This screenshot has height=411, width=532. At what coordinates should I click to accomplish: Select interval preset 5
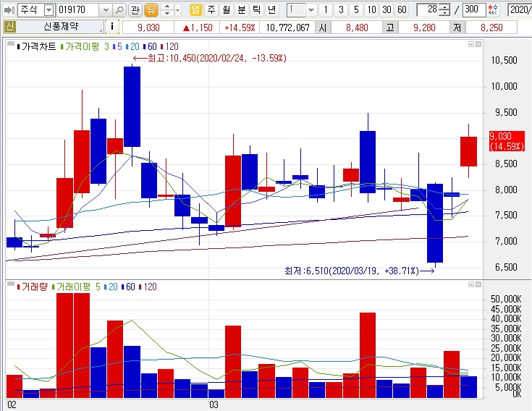pos(356,10)
